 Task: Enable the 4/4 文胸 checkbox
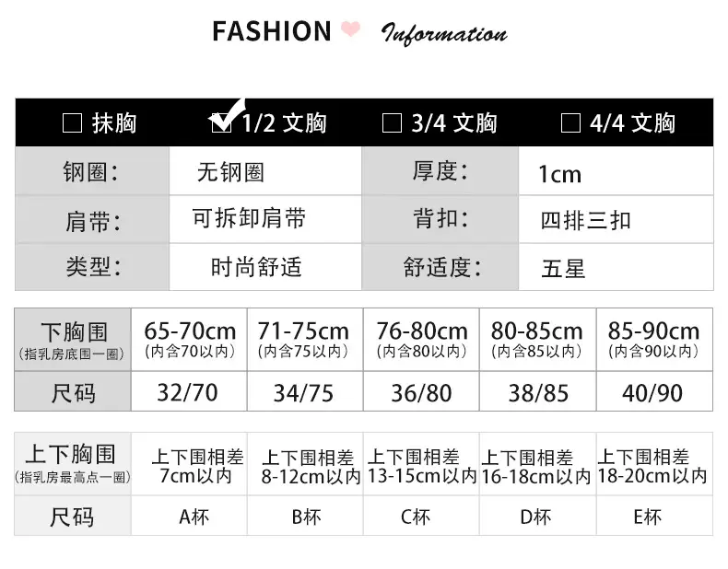[570, 123]
